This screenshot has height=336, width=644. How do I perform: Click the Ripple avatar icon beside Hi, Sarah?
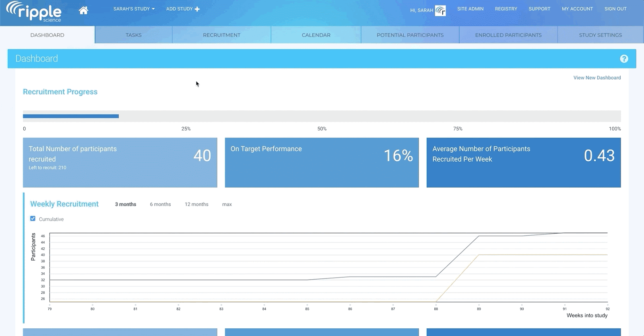[x=441, y=10]
